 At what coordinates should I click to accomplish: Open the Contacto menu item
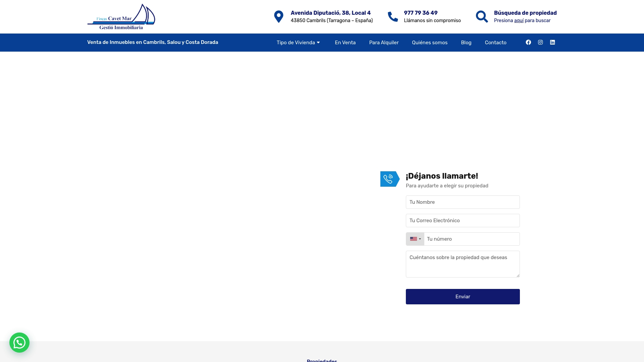coord(495,43)
